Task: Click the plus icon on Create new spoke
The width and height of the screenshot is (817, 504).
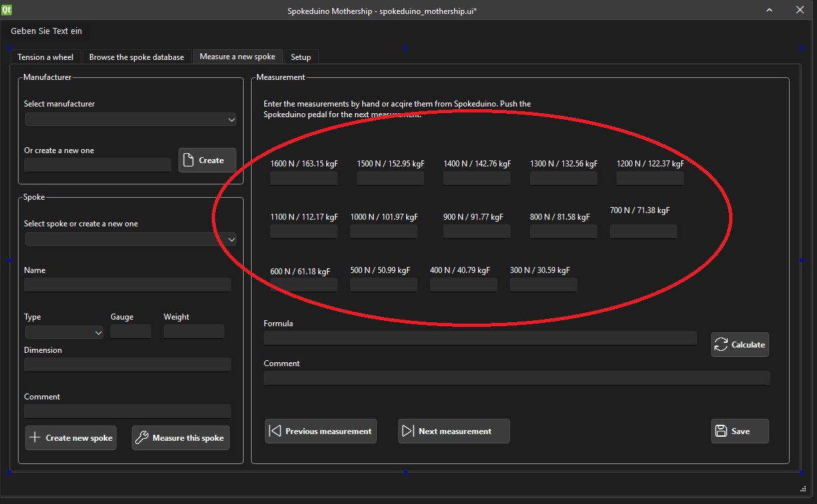Action: 35,437
